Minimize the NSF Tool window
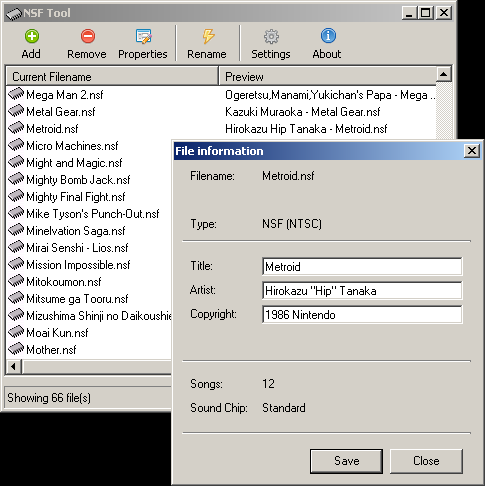This screenshot has height=486, width=485. pyautogui.click(x=410, y=13)
